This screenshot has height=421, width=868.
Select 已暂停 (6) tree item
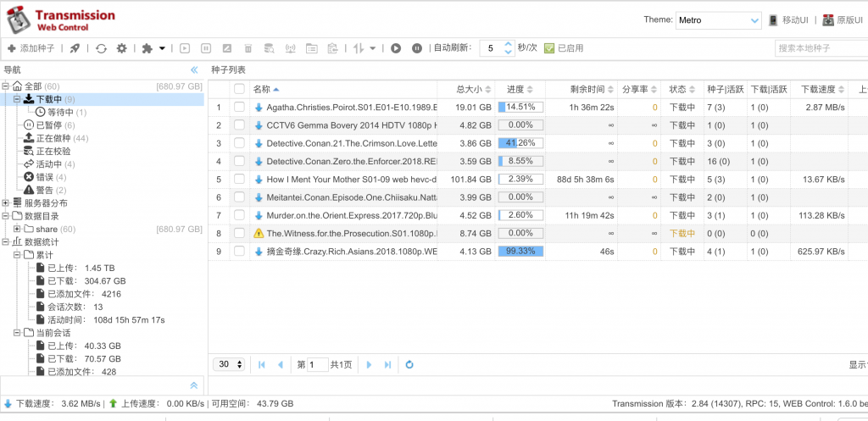(49, 125)
